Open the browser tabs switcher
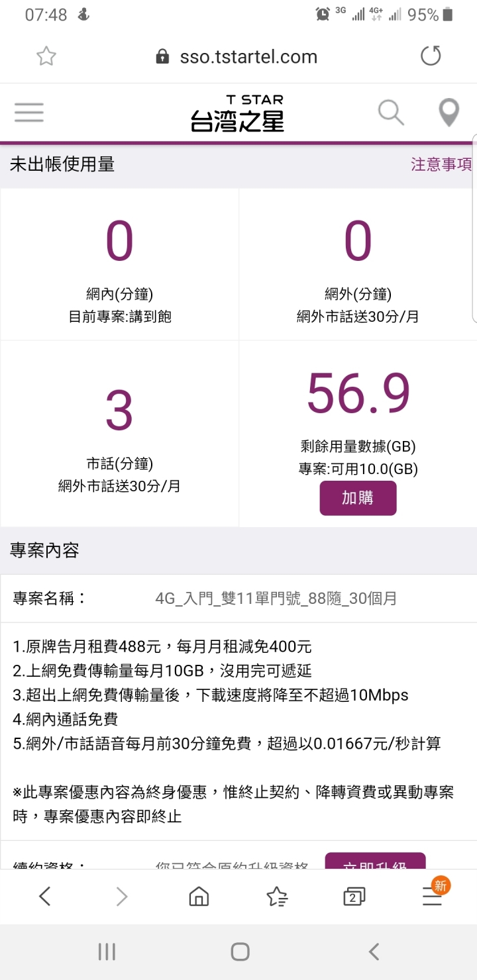 pos(354,897)
